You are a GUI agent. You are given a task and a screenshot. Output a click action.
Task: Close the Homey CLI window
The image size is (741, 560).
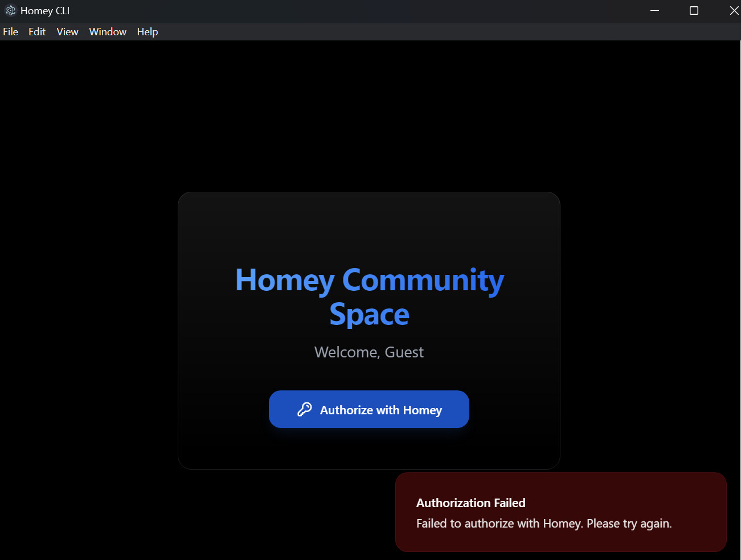tap(734, 11)
